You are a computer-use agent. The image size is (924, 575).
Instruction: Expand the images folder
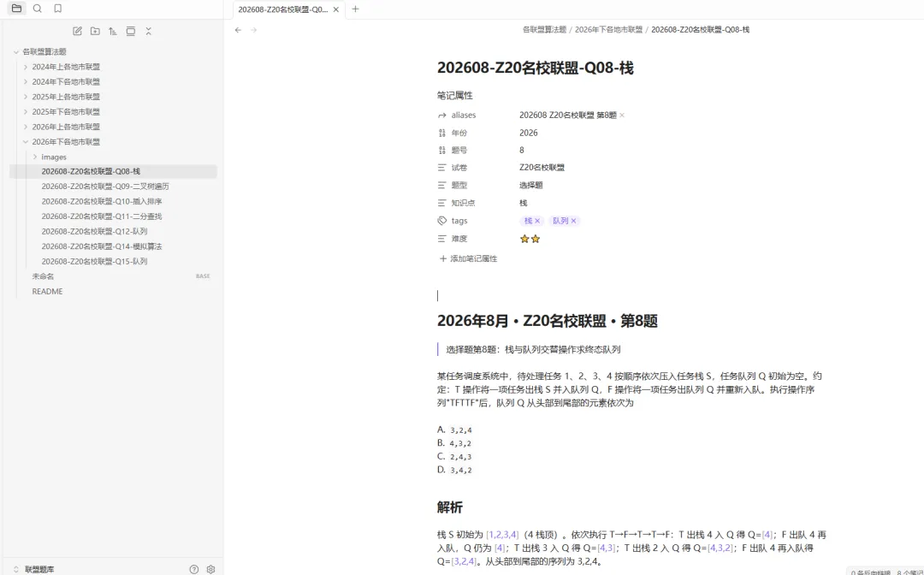[x=35, y=157]
